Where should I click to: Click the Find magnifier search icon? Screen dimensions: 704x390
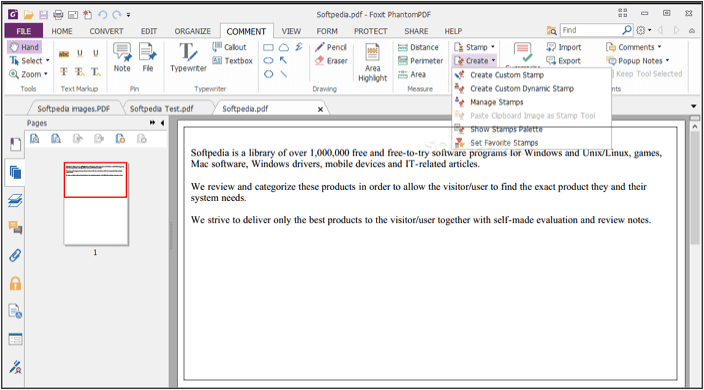pos(627,30)
